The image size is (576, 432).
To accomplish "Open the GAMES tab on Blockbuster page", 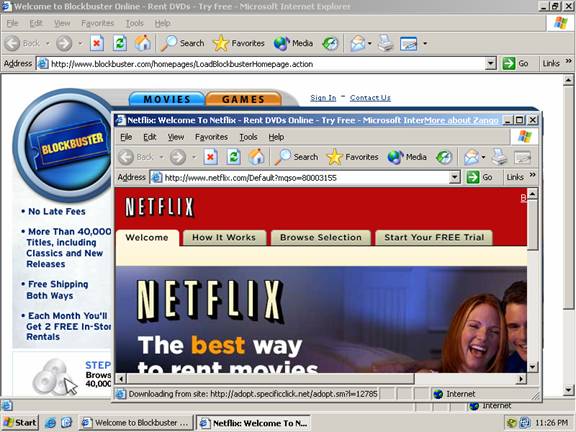I will tap(243, 99).
